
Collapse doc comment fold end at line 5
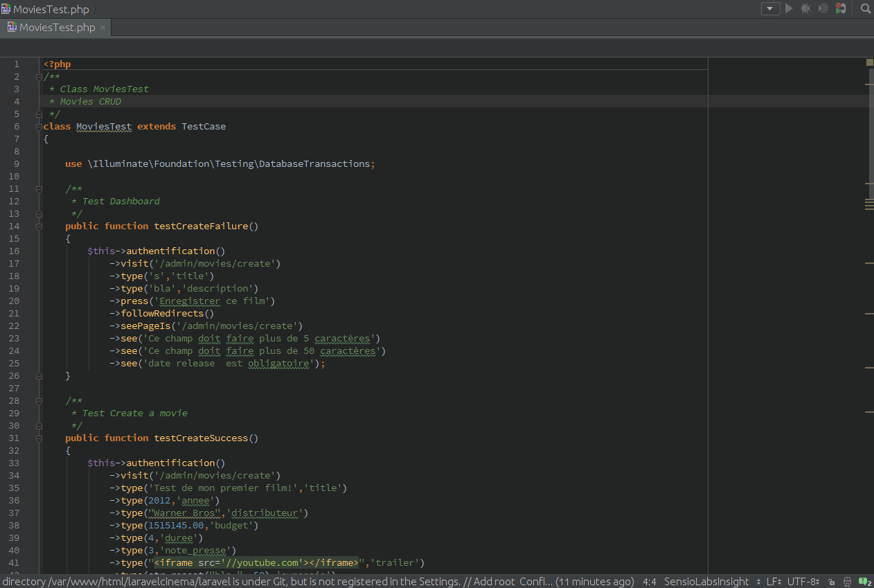pos(39,114)
